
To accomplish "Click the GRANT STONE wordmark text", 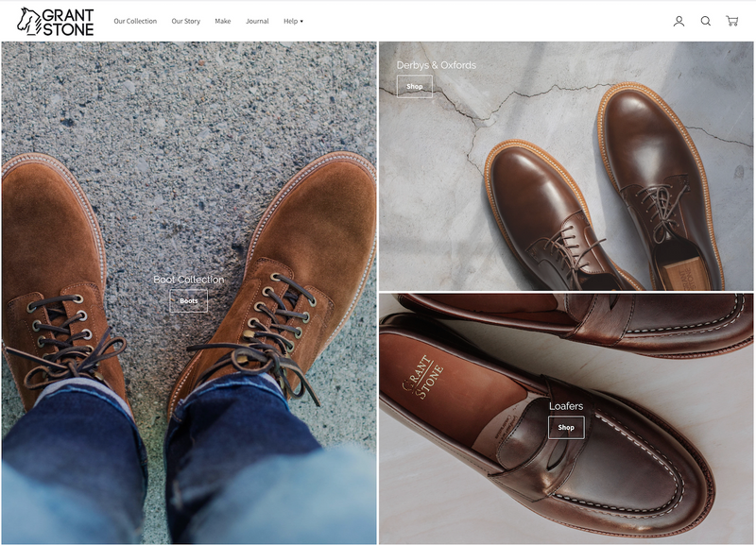I will pyautogui.click(x=69, y=21).
